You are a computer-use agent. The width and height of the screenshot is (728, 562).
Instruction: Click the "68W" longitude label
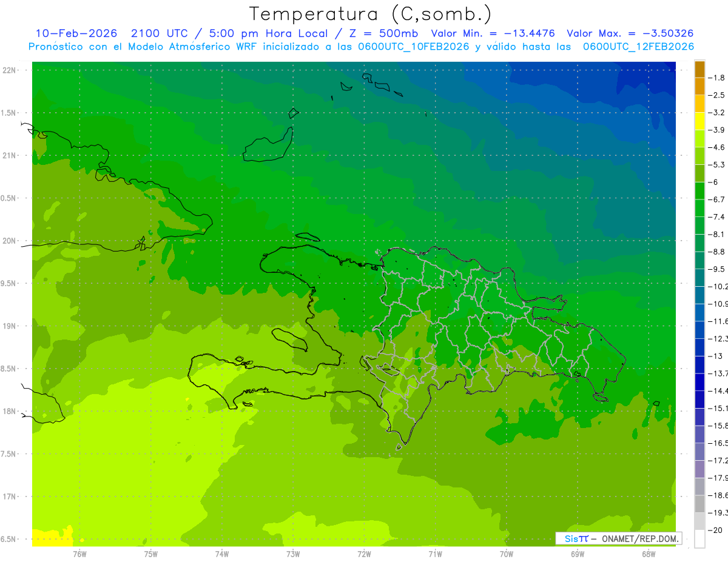pyautogui.click(x=649, y=554)
